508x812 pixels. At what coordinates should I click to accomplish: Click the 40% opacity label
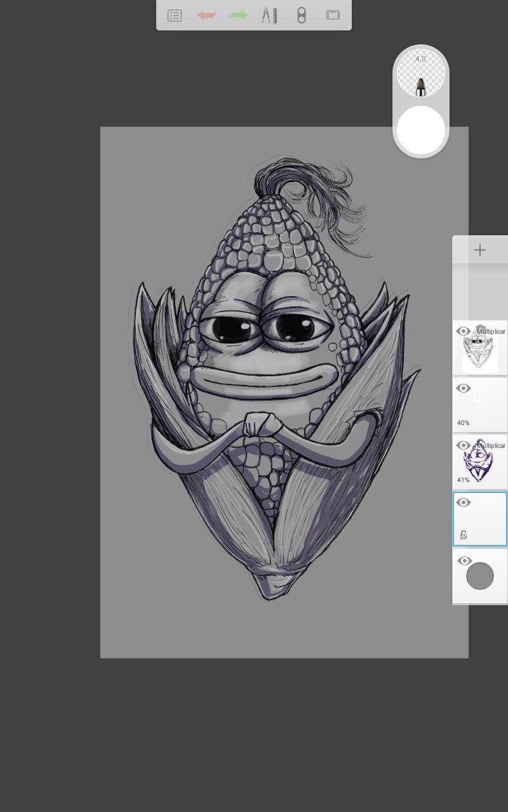pyautogui.click(x=463, y=423)
